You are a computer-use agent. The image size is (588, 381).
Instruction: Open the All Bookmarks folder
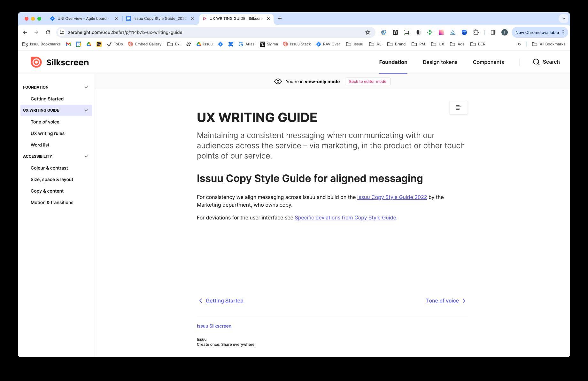[x=549, y=44]
